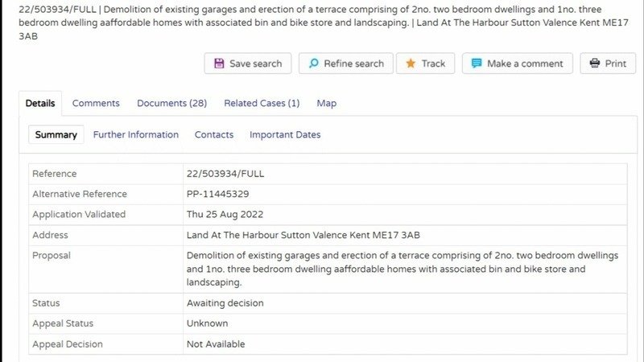The height and width of the screenshot is (362, 644).
Task: Open the Map tab
Action: coord(326,103)
